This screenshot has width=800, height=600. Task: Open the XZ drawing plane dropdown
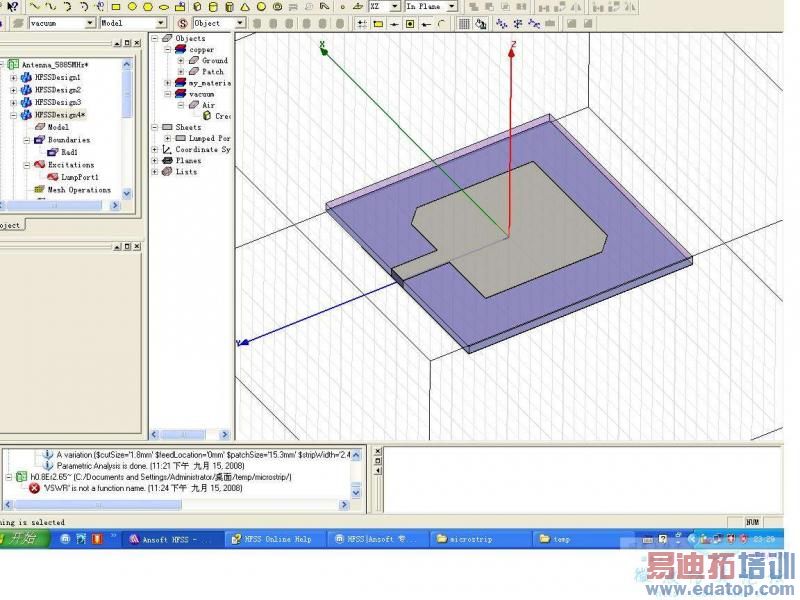point(395,7)
